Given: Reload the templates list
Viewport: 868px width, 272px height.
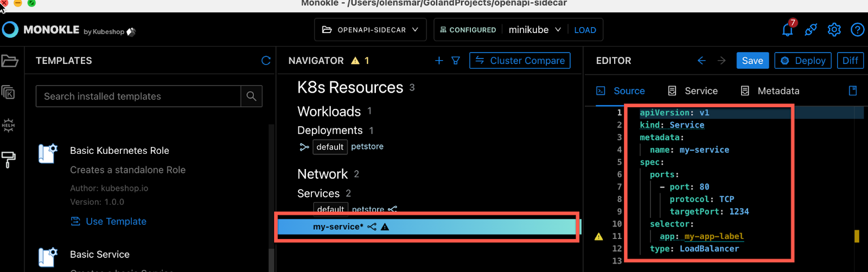Looking at the screenshot, I should point(266,61).
